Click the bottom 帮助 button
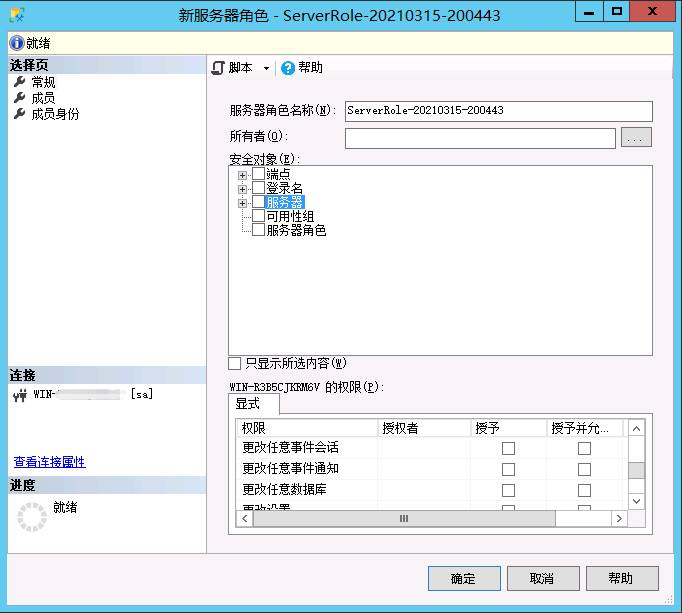This screenshot has width=682, height=613. (x=622, y=578)
